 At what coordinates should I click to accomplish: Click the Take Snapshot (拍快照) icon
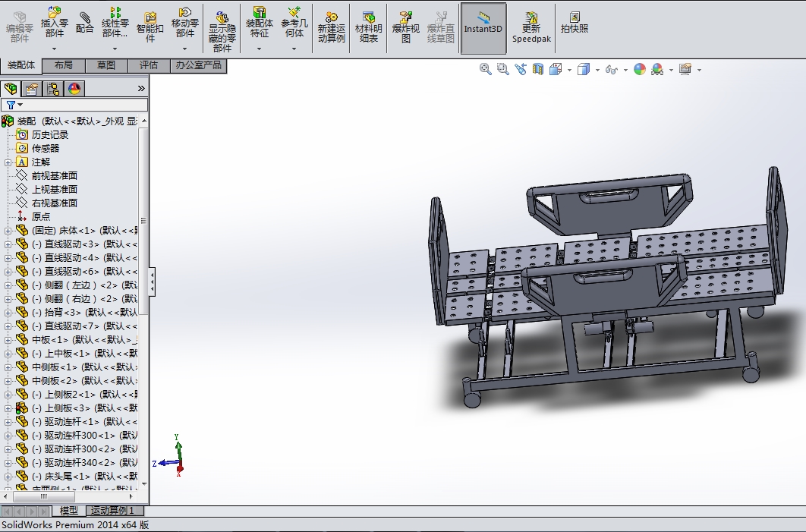[x=575, y=23]
